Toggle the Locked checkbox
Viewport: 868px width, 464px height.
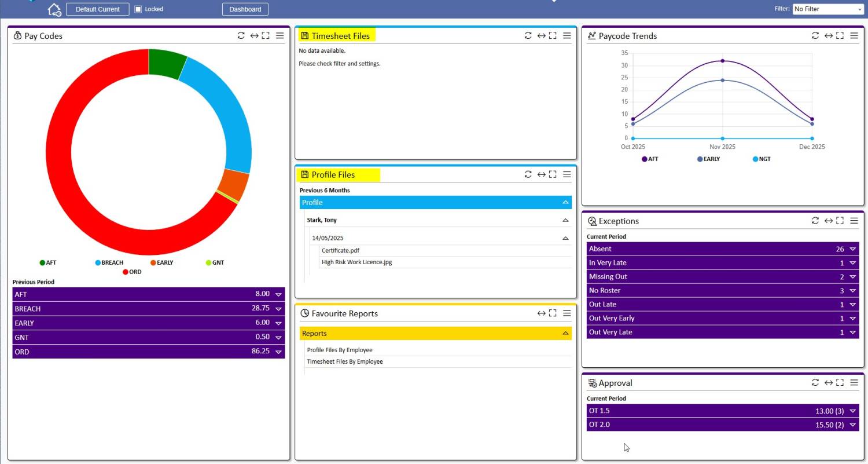(x=138, y=9)
